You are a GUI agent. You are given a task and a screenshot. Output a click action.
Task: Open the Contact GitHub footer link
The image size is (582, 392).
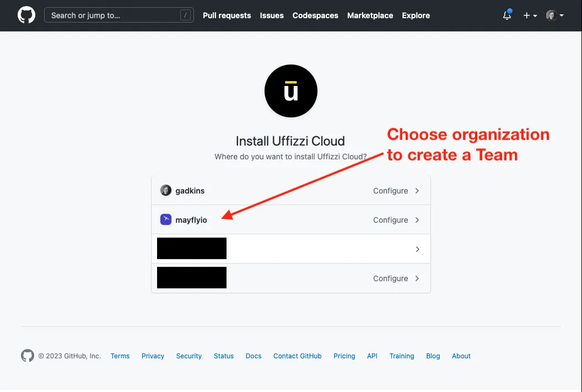[297, 356]
